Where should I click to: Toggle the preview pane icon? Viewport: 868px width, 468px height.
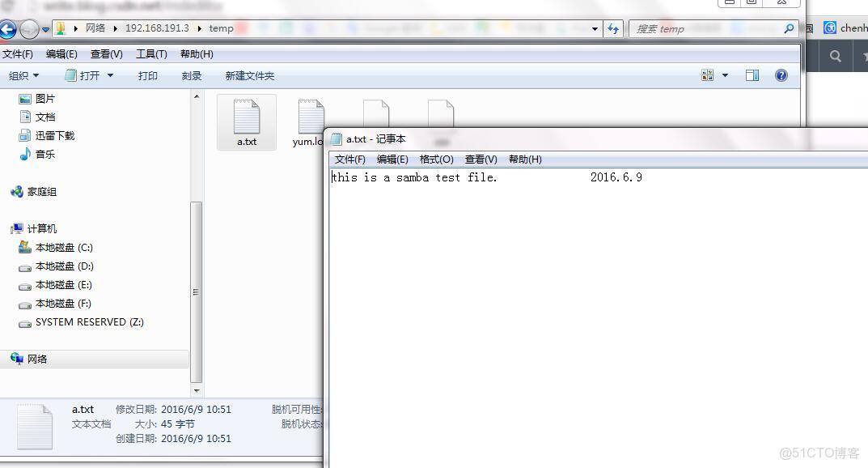coord(752,75)
